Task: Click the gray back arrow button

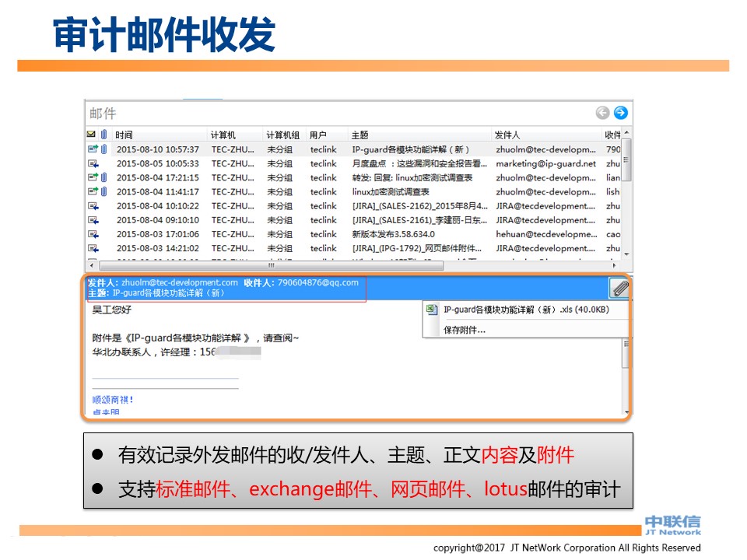Action: [602, 113]
